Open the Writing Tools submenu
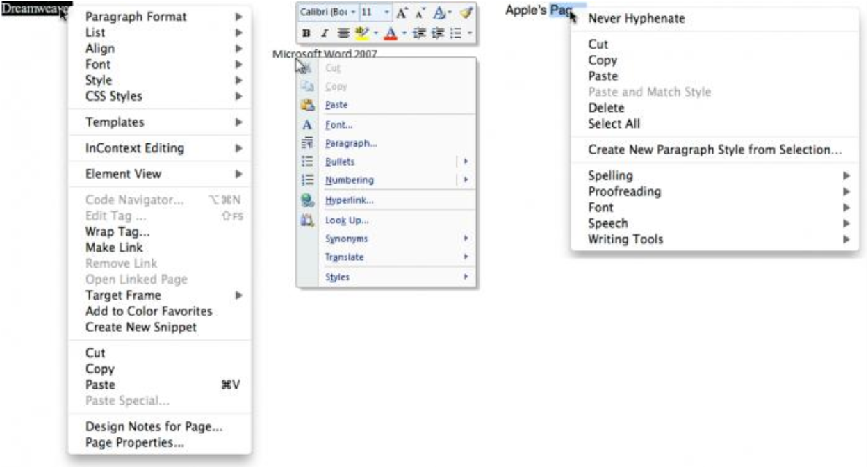The width and height of the screenshot is (868, 468). [x=715, y=240]
